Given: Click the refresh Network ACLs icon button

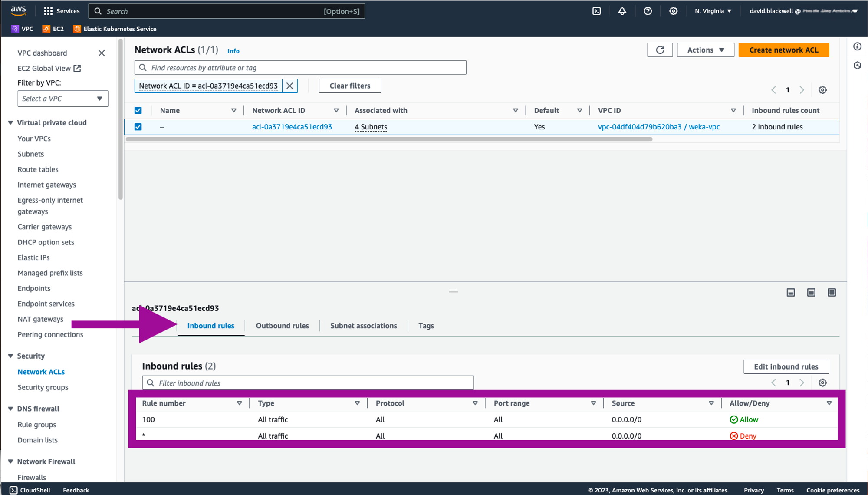Looking at the screenshot, I should (660, 50).
